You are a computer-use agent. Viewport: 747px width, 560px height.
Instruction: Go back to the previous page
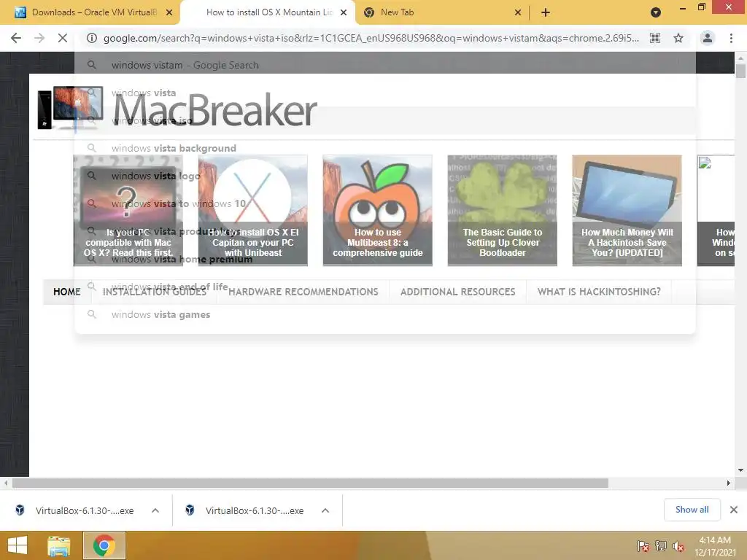pyautogui.click(x=16, y=38)
